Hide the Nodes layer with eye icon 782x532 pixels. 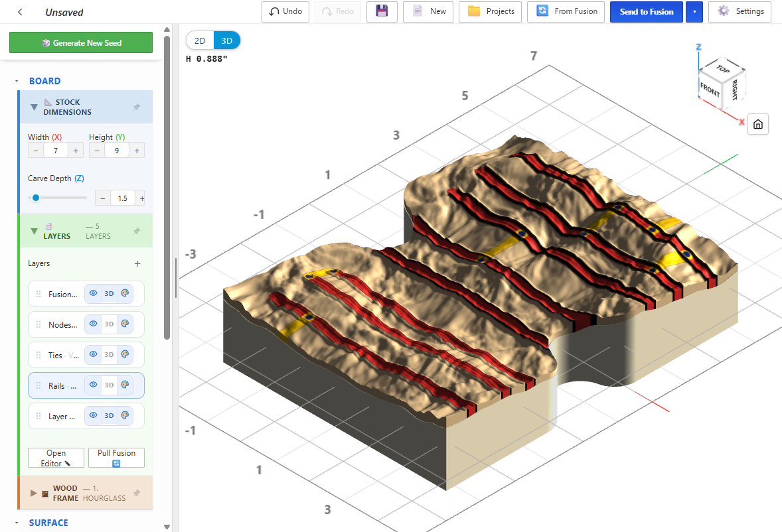93,324
